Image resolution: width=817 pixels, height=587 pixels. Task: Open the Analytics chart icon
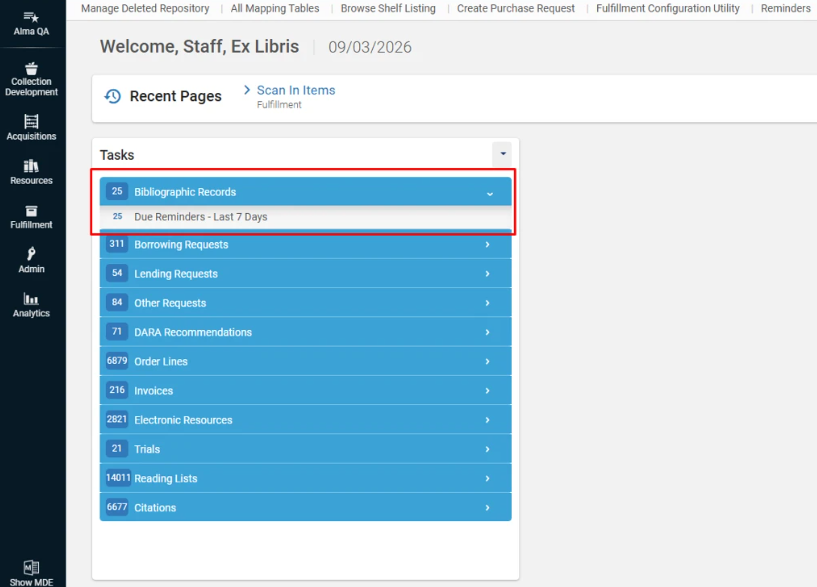point(31,298)
